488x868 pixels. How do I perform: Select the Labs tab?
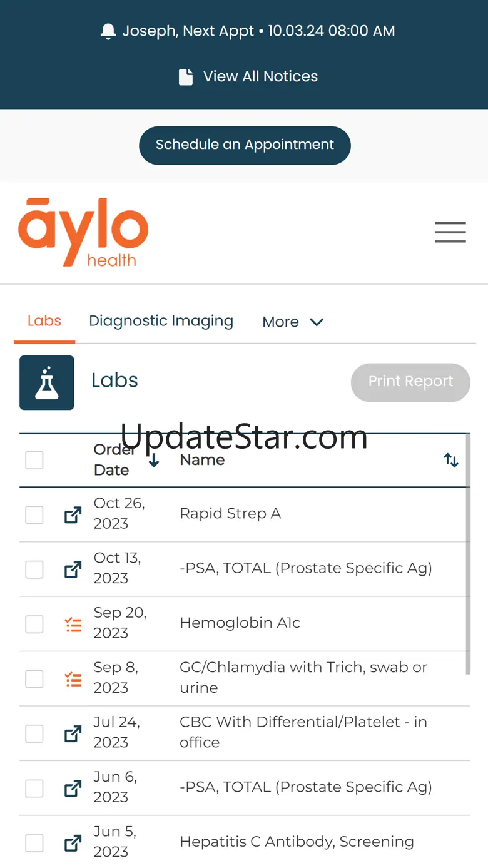44,321
